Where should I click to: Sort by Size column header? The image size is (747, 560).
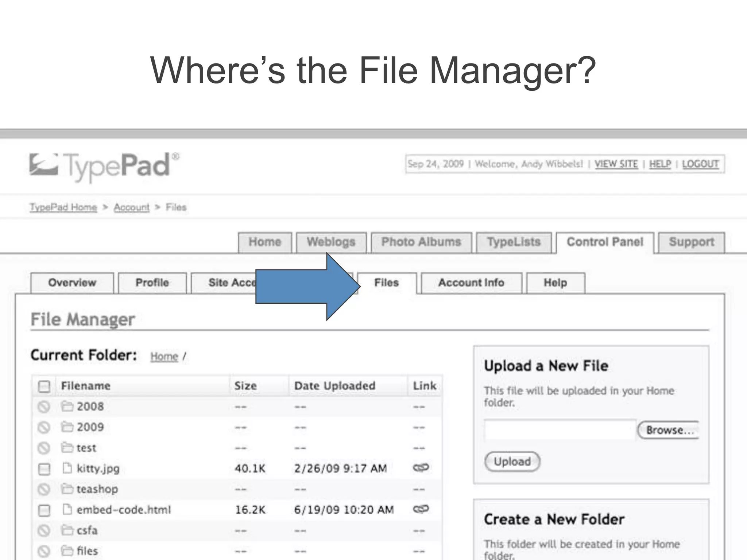245,386
